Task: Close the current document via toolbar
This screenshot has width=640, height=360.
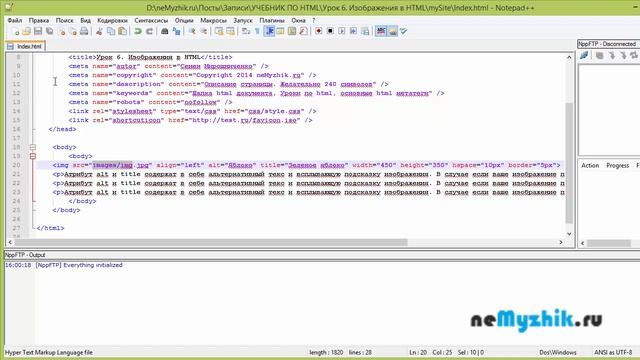Action: point(62,31)
